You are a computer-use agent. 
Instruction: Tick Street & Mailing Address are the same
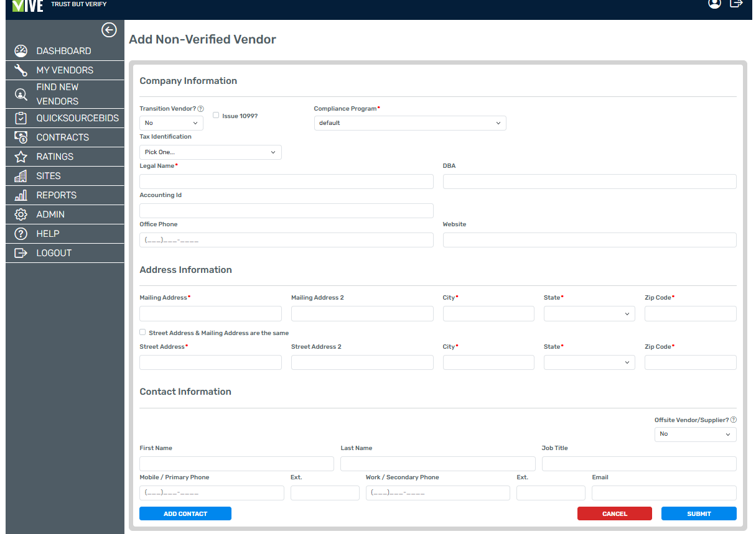(142, 332)
